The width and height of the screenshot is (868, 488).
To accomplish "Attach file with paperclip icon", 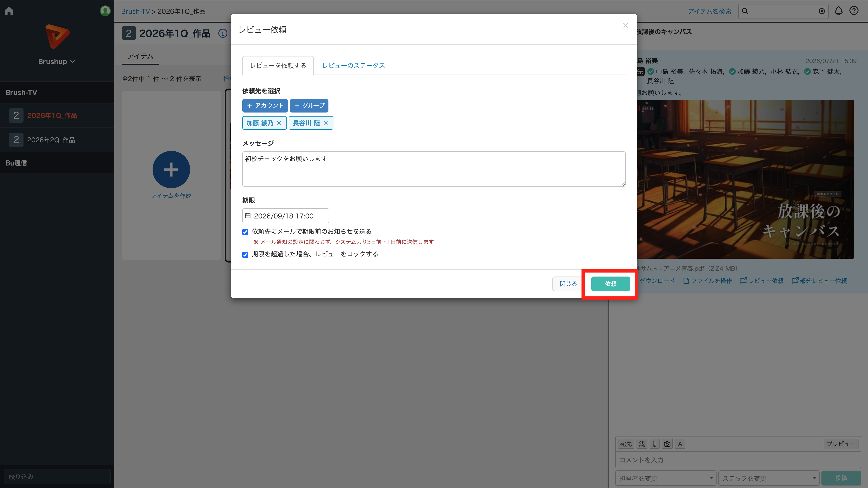I will (x=654, y=444).
